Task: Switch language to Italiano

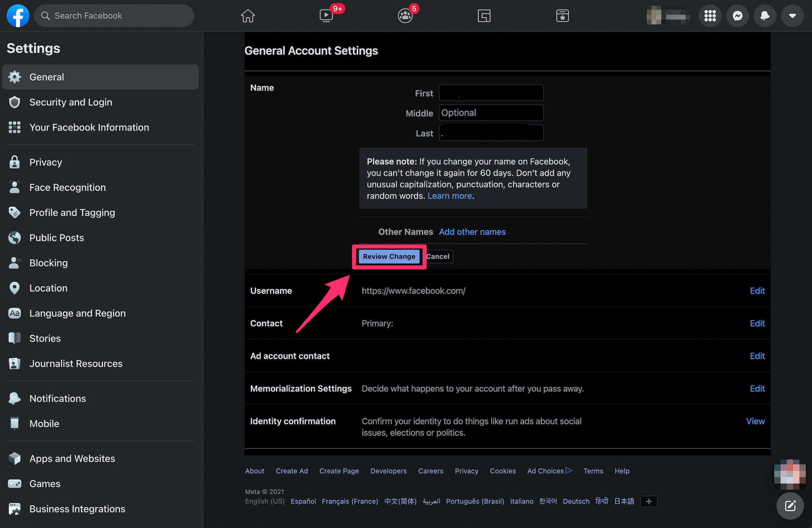Action: (x=522, y=501)
